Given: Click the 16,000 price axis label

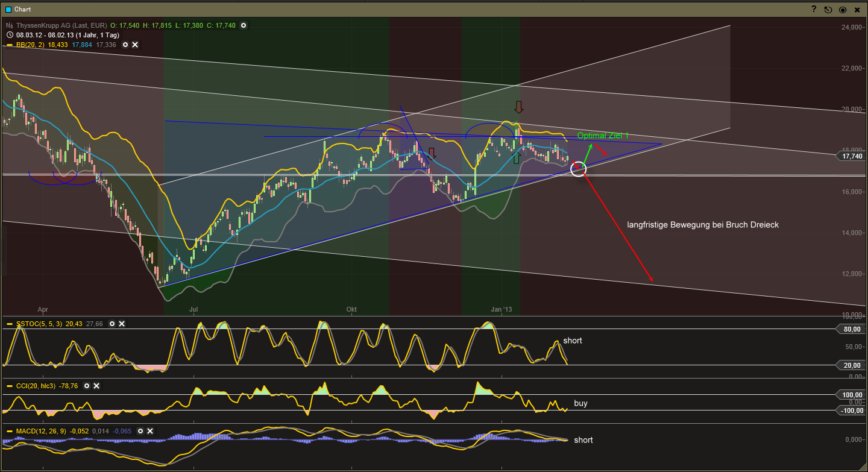Looking at the screenshot, I should click(x=853, y=192).
